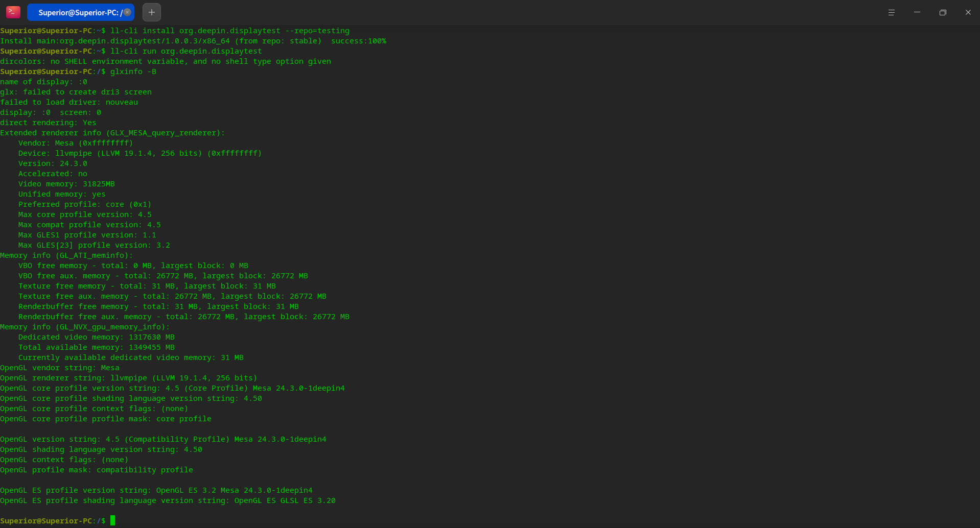The width and height of the screenshot is (980, 528).
Task: Click 'Max core profile version: 4.5'
Action: (85, 214)
